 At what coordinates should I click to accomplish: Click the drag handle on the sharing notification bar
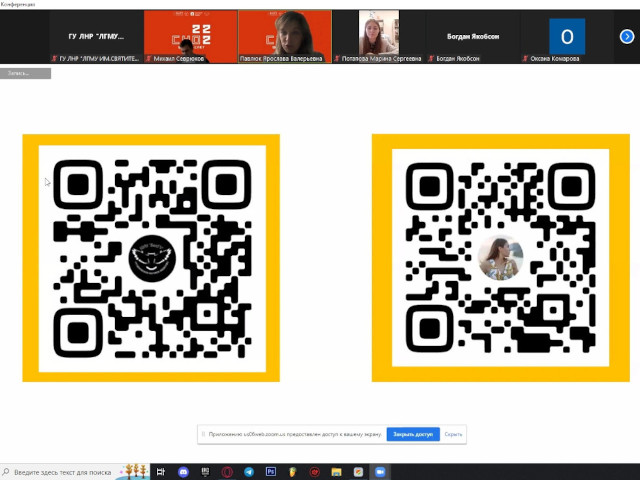click(x=203, y=434)
